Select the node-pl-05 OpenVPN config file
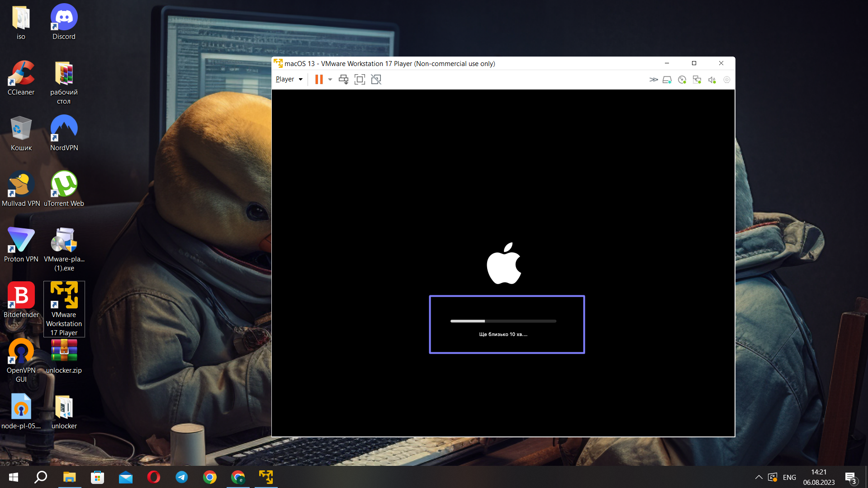 pos(21,412)
